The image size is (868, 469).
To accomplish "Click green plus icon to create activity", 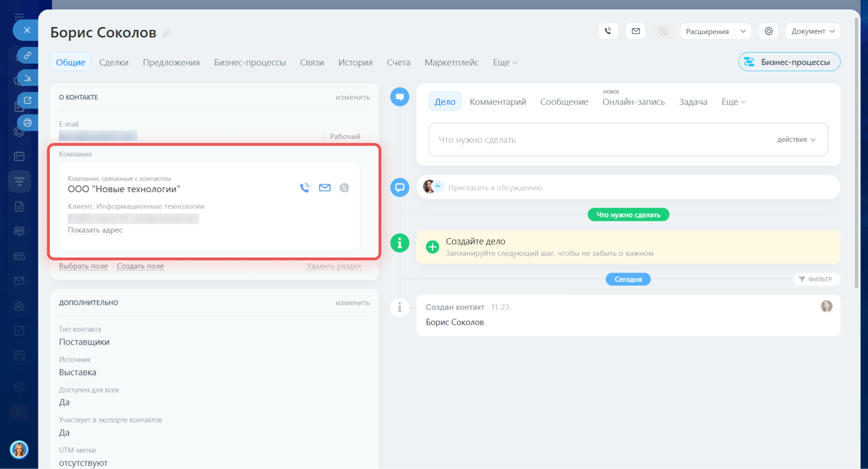I will point(432,247).
